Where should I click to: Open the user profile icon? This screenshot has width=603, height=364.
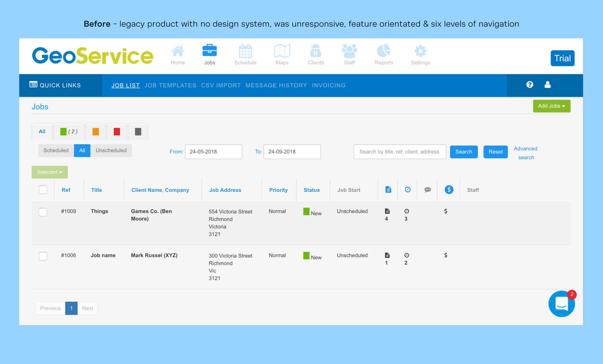coord(548,85)
